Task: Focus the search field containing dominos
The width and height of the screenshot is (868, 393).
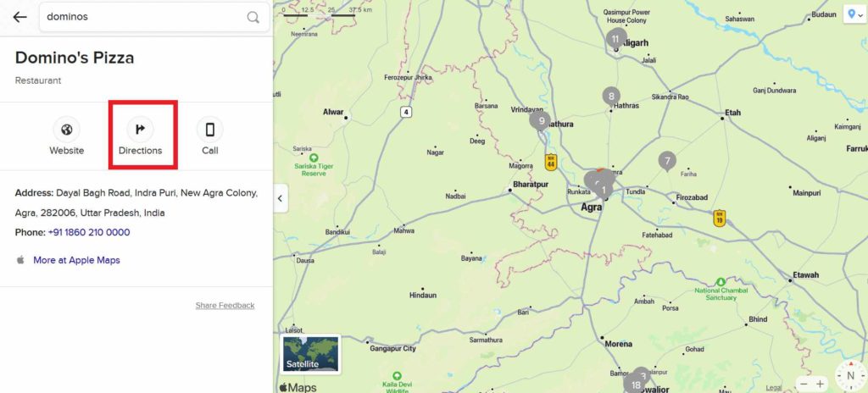Action: pyautogui.click(x=154, y=17)
